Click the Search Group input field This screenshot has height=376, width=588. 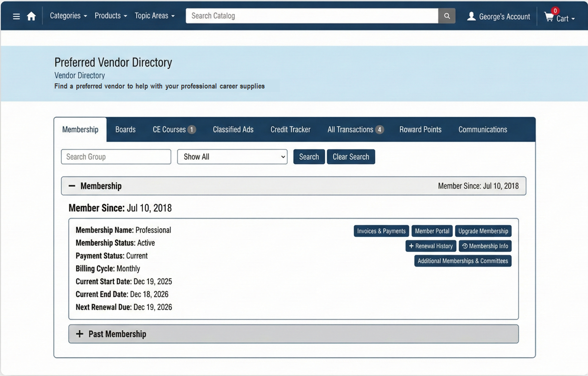tap(116, 157)
